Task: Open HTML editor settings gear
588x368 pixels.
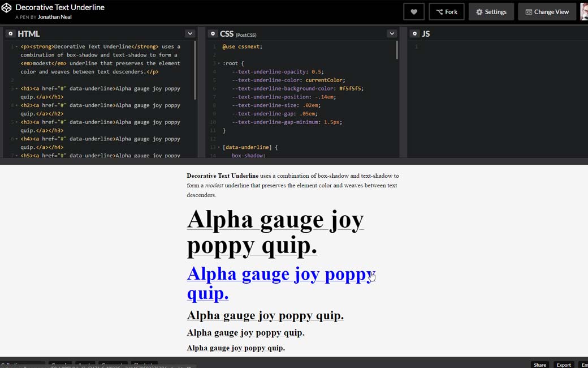Action: pos(10,34)
